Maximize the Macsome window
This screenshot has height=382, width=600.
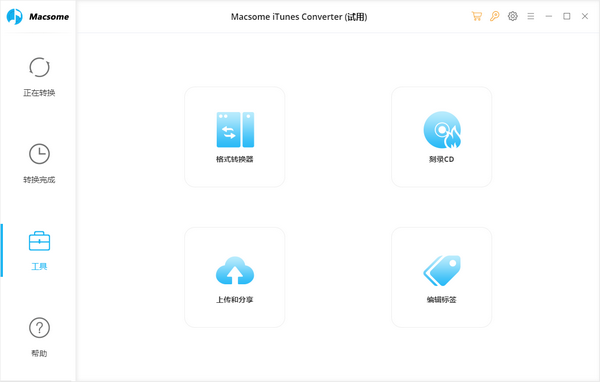click(x=567, y=16)
